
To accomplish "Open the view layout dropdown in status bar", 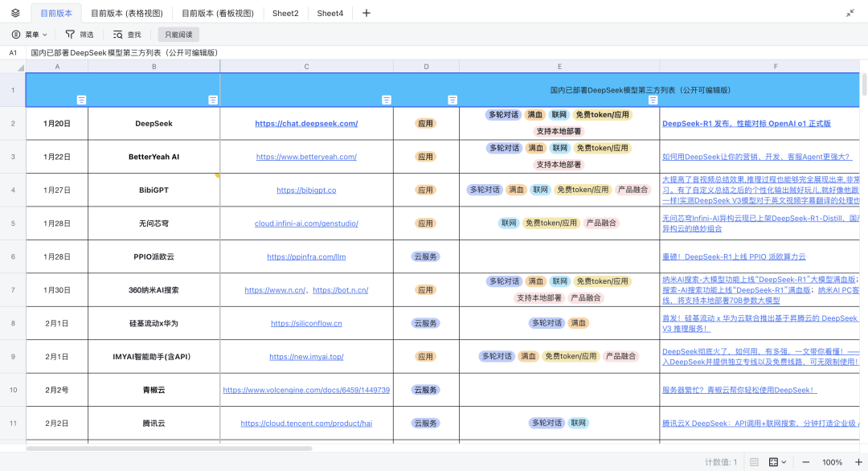I will [x=777, y=462].
